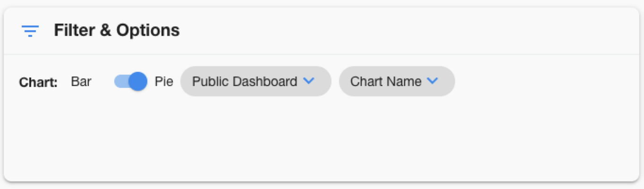Click the empty space right of Chart Name chip

tap(543, 81)
